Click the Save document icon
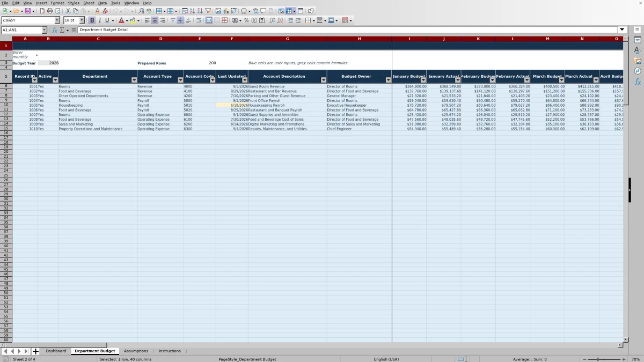The width and height of the screenshot is (644, 362). [x=27, y=11]
